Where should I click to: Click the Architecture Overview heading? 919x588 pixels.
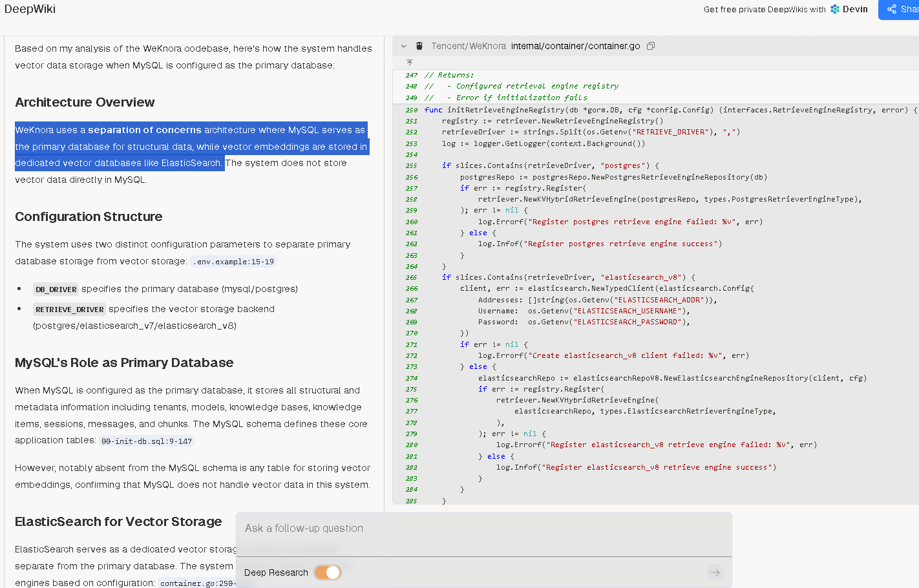tap(85, 102)
